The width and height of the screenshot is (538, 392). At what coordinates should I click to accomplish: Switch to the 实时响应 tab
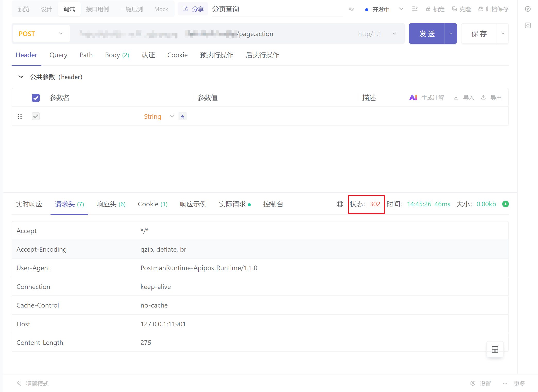click(x=29, y=204)
